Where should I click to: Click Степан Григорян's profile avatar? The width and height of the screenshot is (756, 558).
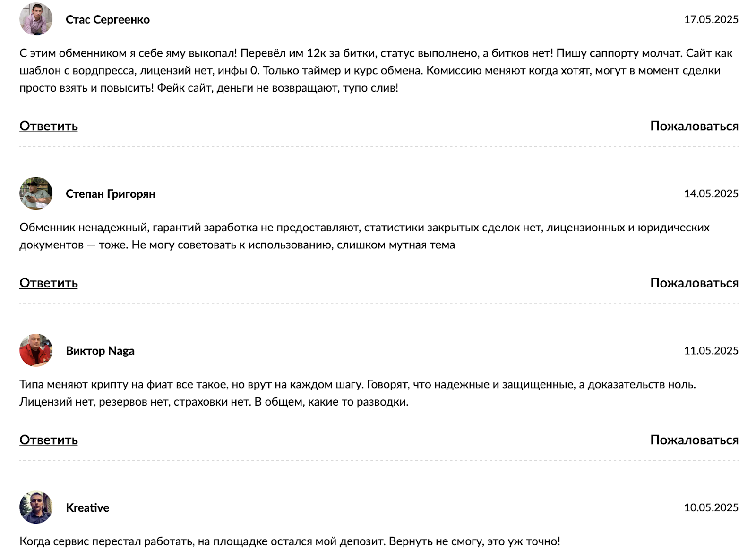pyautogui.click(x=36, y=194)
